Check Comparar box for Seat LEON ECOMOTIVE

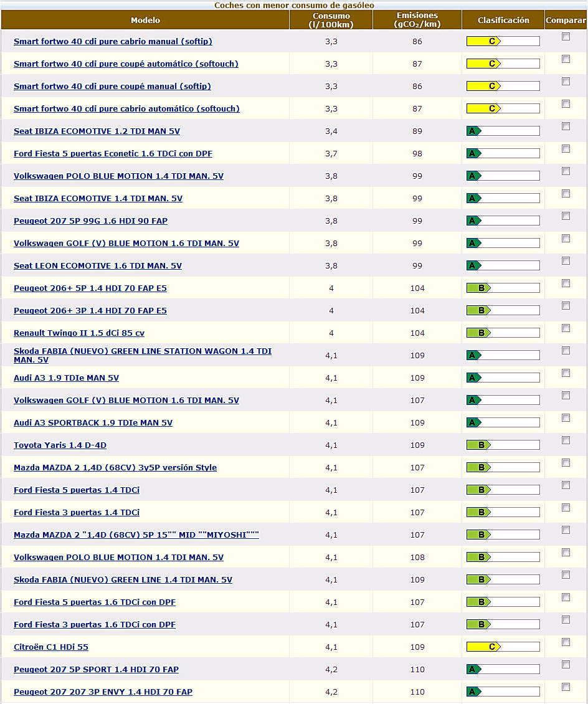click(x=566, y=261)
